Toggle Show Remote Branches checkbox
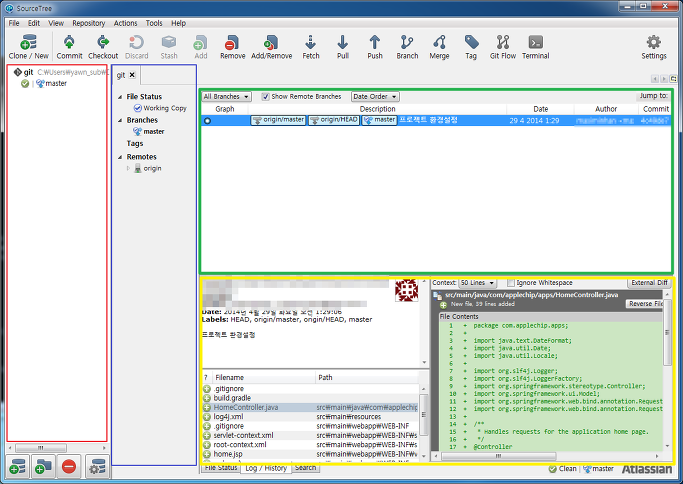683x484 pixels. point(265,97)
